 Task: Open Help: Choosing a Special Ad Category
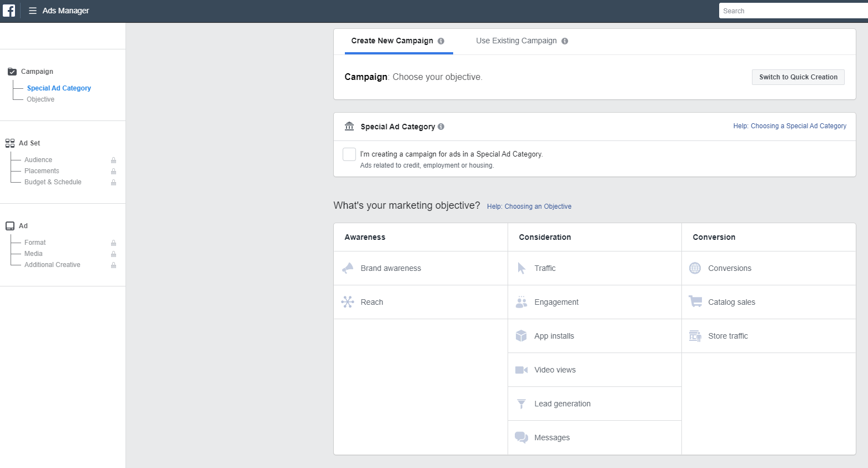[789, 126]
